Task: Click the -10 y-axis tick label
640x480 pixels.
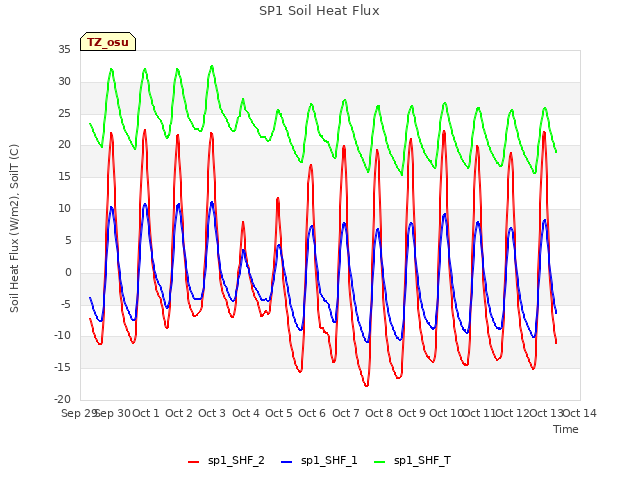Action: coord(62,336)
